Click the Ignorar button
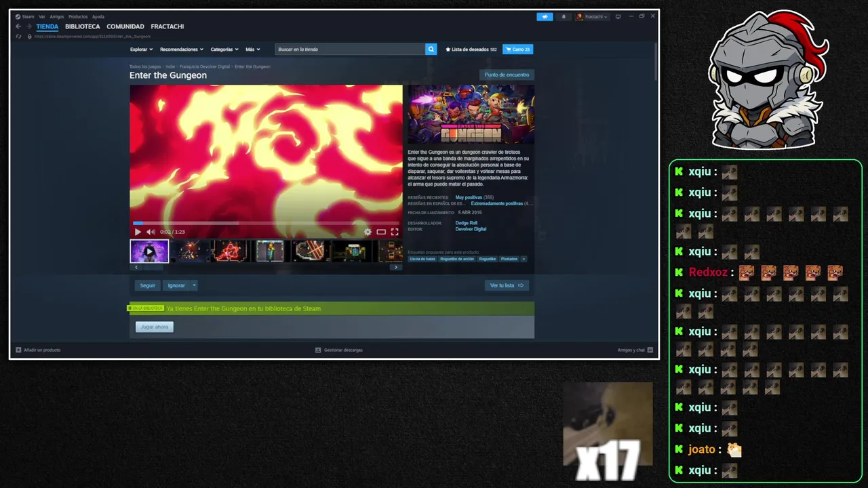 [176, 285]
